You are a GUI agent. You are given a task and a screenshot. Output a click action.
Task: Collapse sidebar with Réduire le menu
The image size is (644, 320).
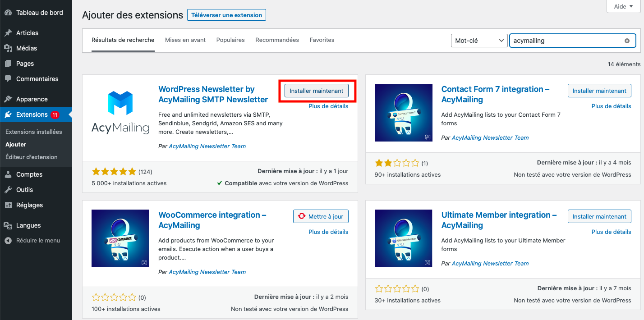(x=32, y=241)
